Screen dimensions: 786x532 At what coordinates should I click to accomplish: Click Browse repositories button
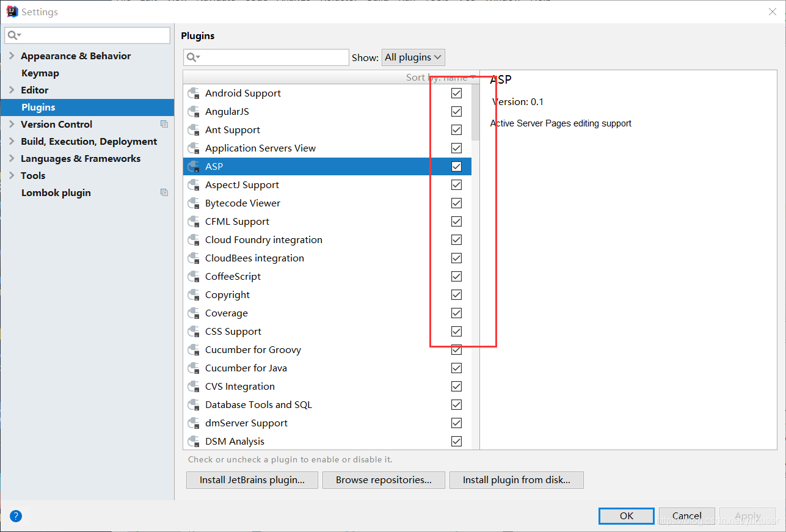coord(384,480)
